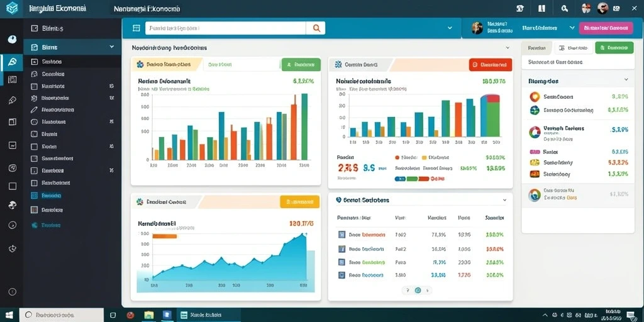This screenshot has height=322, width=644.
Task: Click the orange bar above the area chart
Action: [x=164, y=236]
